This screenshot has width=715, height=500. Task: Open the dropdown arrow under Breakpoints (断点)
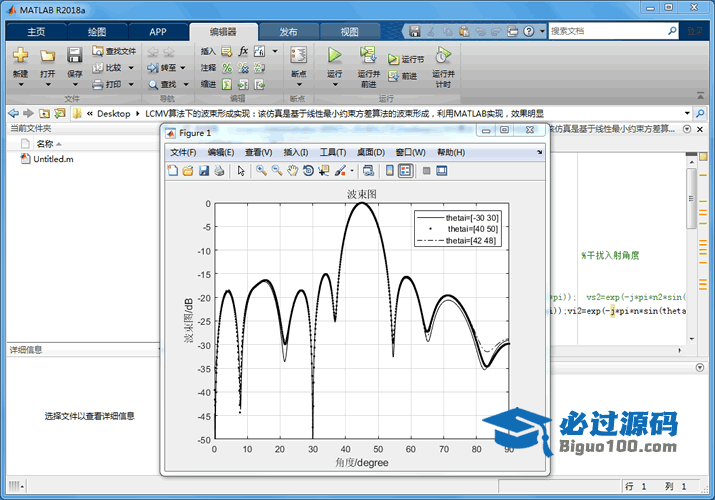299,85
